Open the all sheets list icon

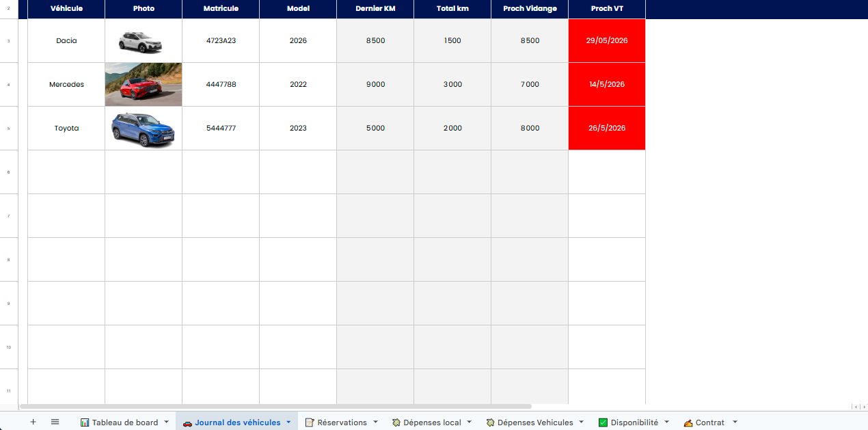[x=55, y=422]
